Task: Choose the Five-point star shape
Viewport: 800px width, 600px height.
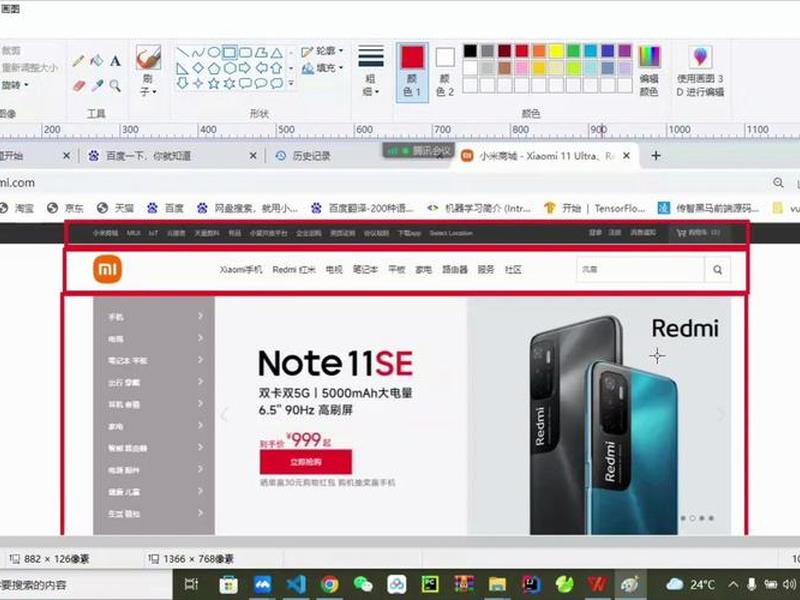Action: coord(214,83)
